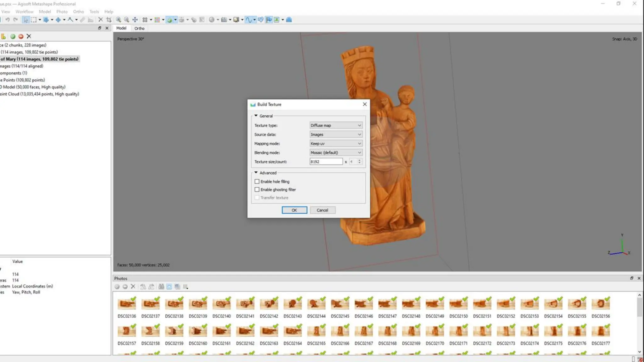Click the Zoom In toolbar icon
Viewport: 644px width, 362px height.
pos(119,20)
